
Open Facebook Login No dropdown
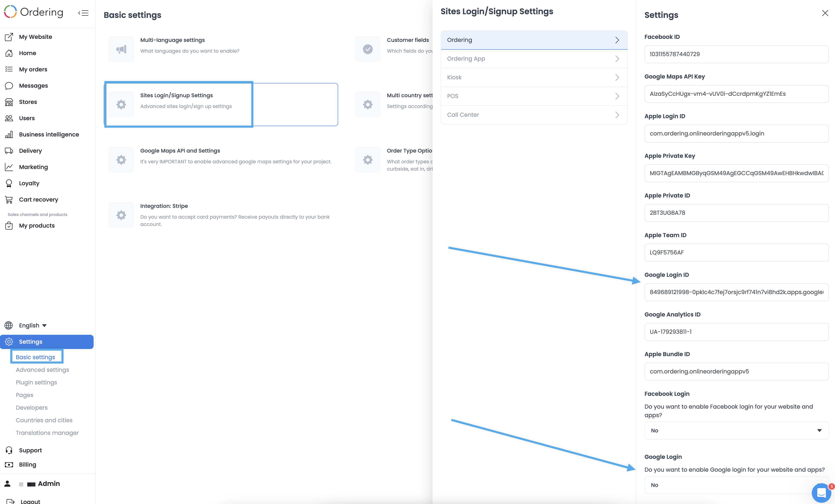(736, 431)
